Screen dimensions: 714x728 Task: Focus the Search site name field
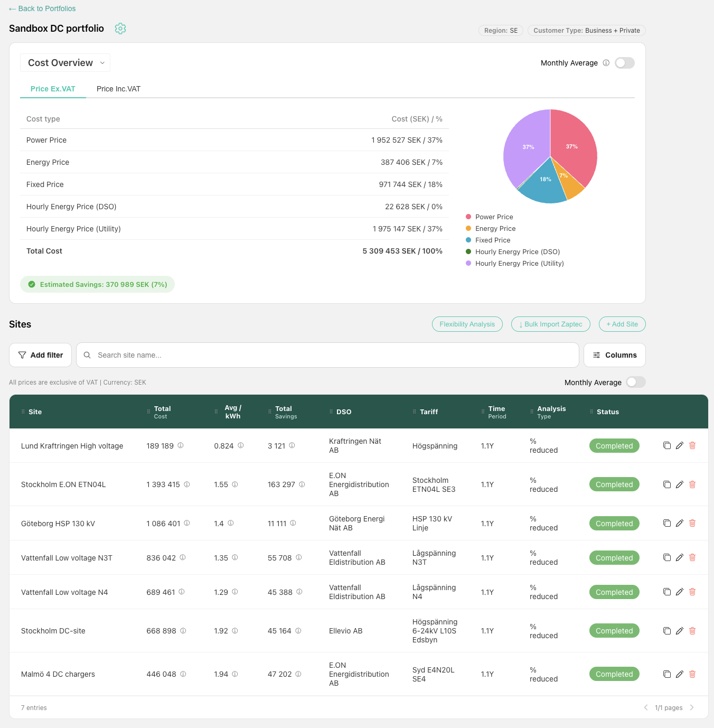click(327, 355)
